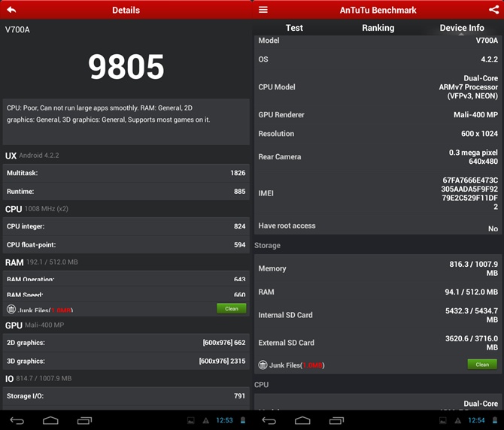Switch to the Ranking tab
Image resolution: width=504 pixels, height=430 pixels.
pyautogui.click(x=378, y=28)
